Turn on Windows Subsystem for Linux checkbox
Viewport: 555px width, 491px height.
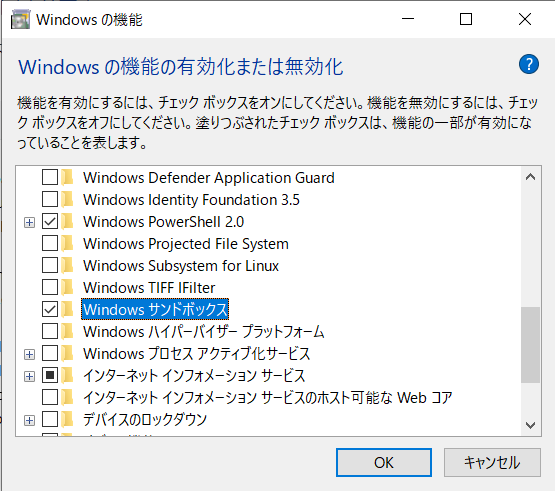[x=50, y=266]
